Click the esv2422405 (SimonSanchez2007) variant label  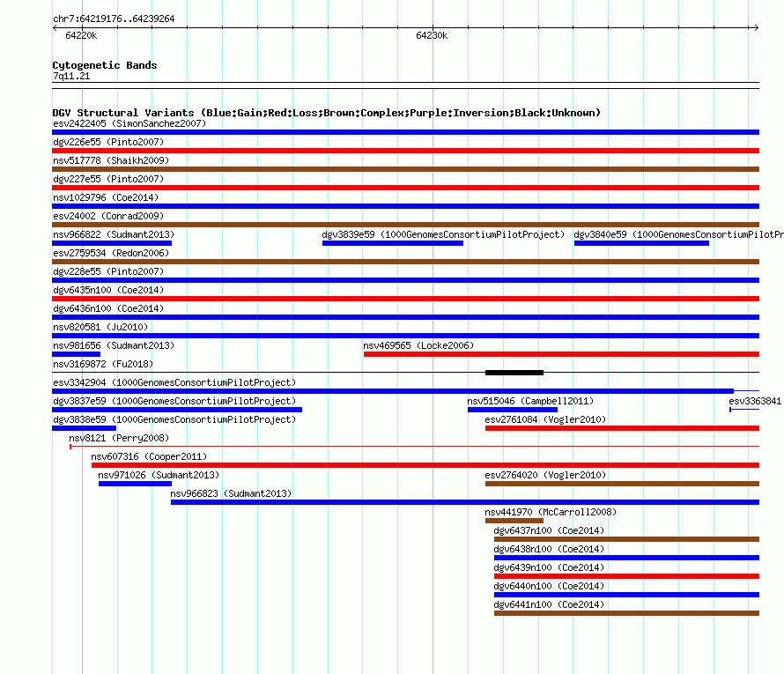pos(129,123)
